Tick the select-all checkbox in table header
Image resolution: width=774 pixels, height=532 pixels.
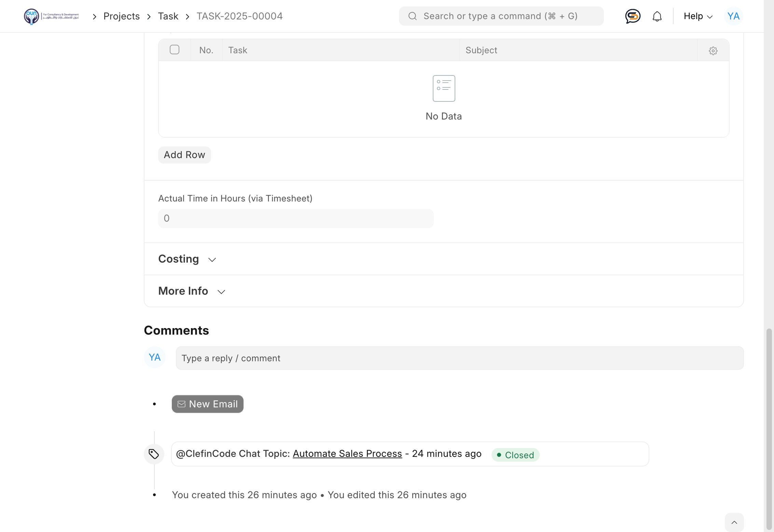pyautogui.click(x=175, y=50)
